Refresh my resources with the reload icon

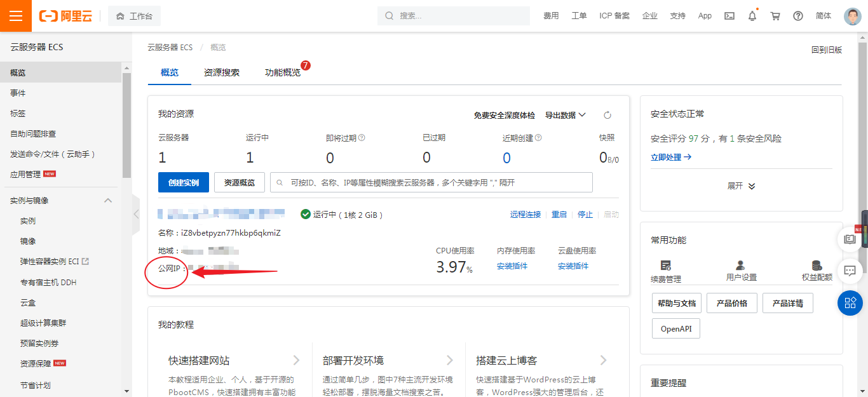click(607, 115)
